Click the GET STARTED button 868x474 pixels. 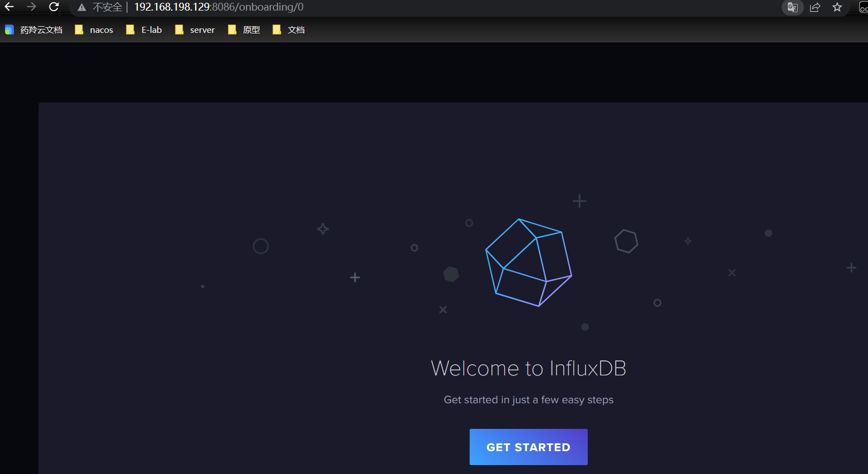tap(528, 447)
